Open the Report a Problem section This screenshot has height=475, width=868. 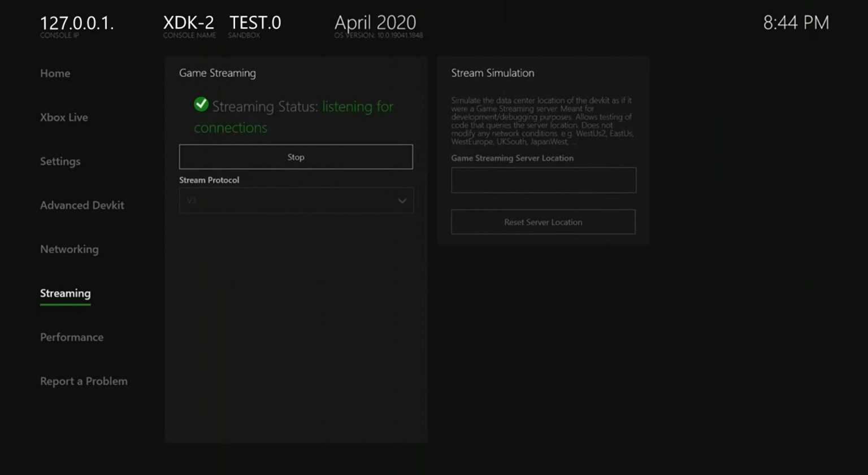[84, 381]
